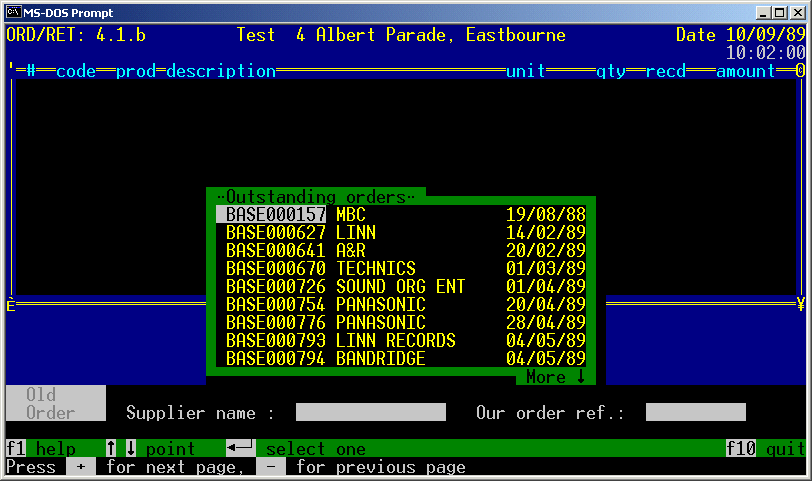Click the TECHNICS supplier name
This screenshot has width=812, height=481.
coord(375,268)
